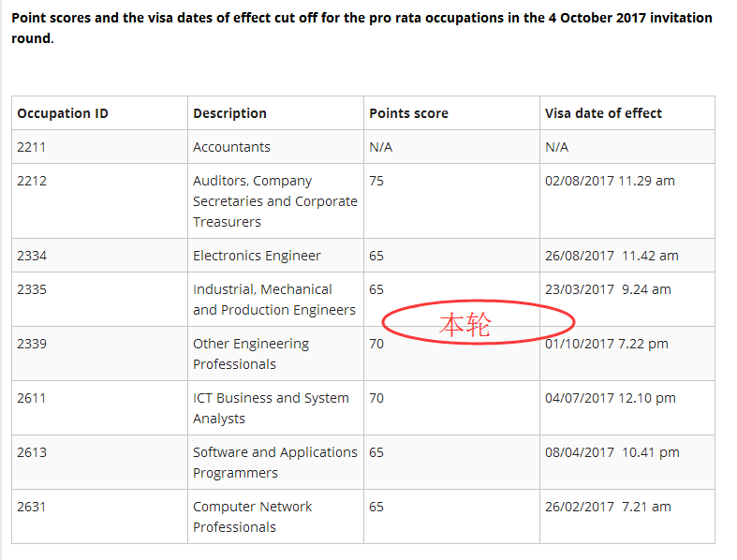Click Industrial, Mechanical and Production Engineers text
This screenshot has height=560, width=737.
(273, 300)
